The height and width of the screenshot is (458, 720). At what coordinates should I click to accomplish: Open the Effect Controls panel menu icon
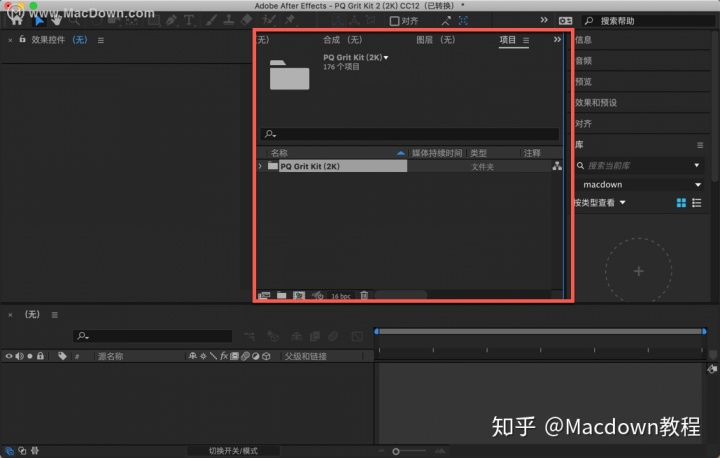(101, 40)
